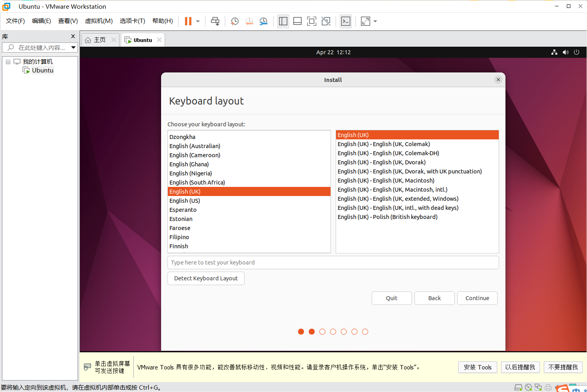Select Dzongkha keyboard layout
This screenshot has width=587, height=392.
click(x=249, y=137)
